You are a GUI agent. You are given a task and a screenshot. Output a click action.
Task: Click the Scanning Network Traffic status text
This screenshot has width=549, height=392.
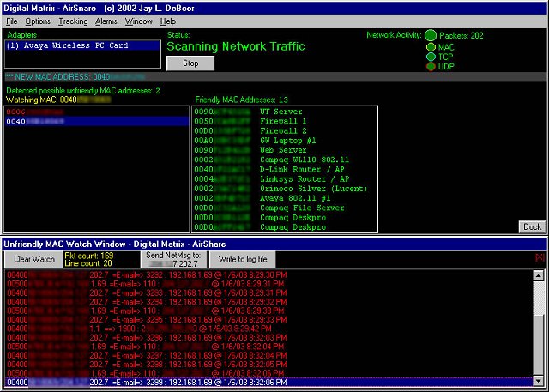point(236,46)
